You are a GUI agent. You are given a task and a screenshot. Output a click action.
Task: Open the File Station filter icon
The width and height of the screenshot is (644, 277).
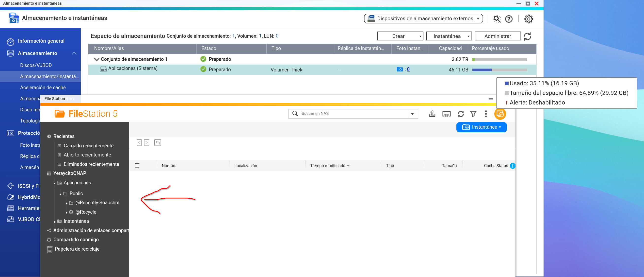pyautogui.click(x=473, y=114)
